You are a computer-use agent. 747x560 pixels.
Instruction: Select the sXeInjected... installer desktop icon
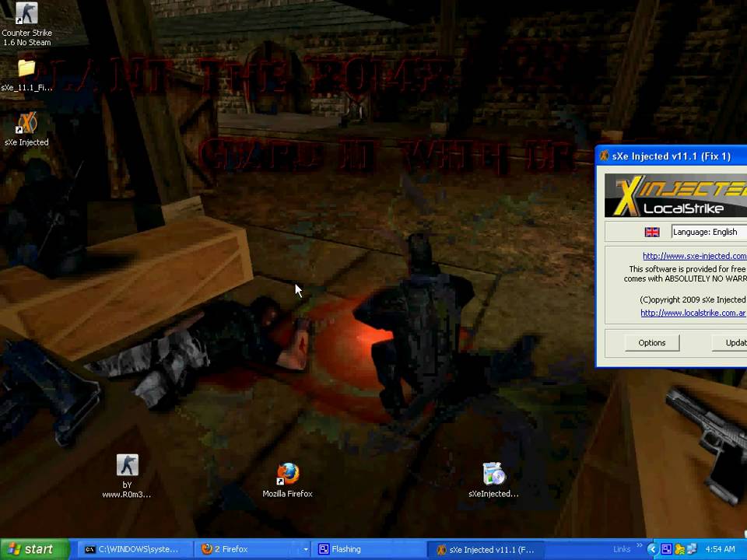(x=493, y=480)
